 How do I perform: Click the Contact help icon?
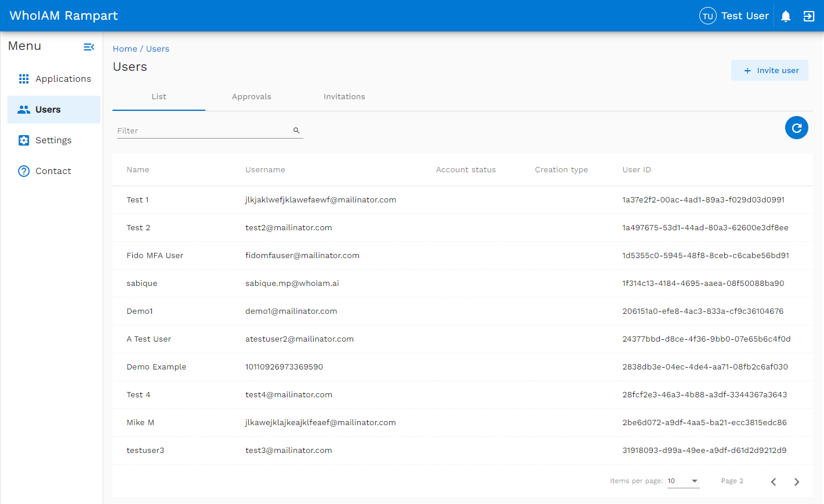click(x=24, y=171)
